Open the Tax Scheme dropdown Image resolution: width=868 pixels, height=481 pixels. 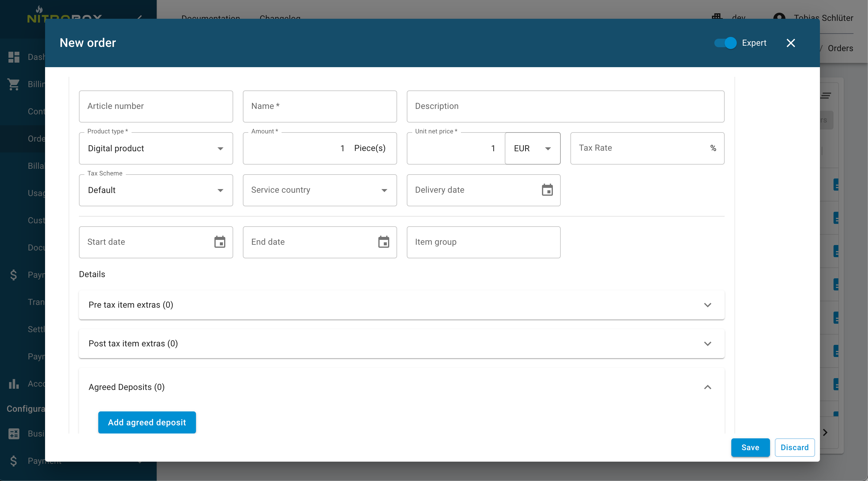156,191
